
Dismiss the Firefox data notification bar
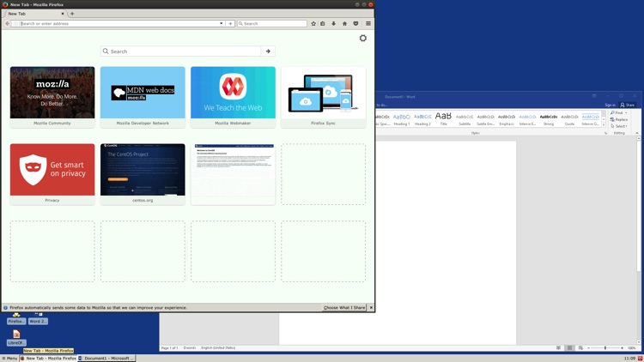coord(371,307)
